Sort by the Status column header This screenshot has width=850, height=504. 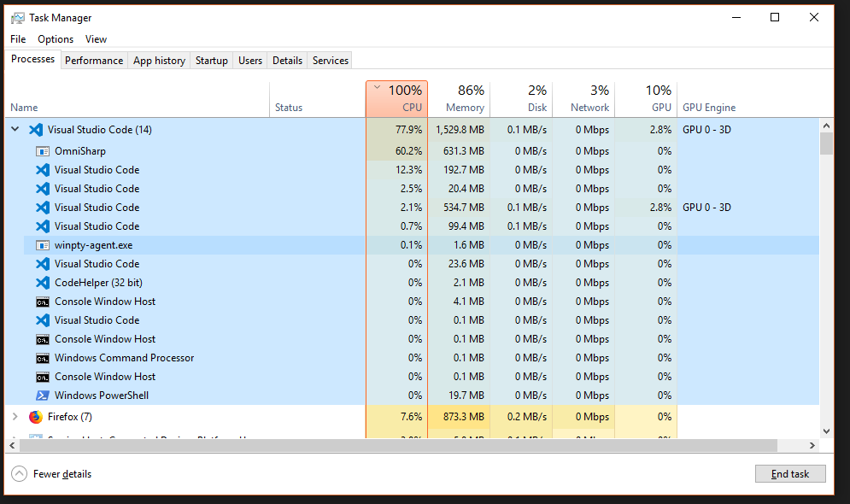(317, 98)
